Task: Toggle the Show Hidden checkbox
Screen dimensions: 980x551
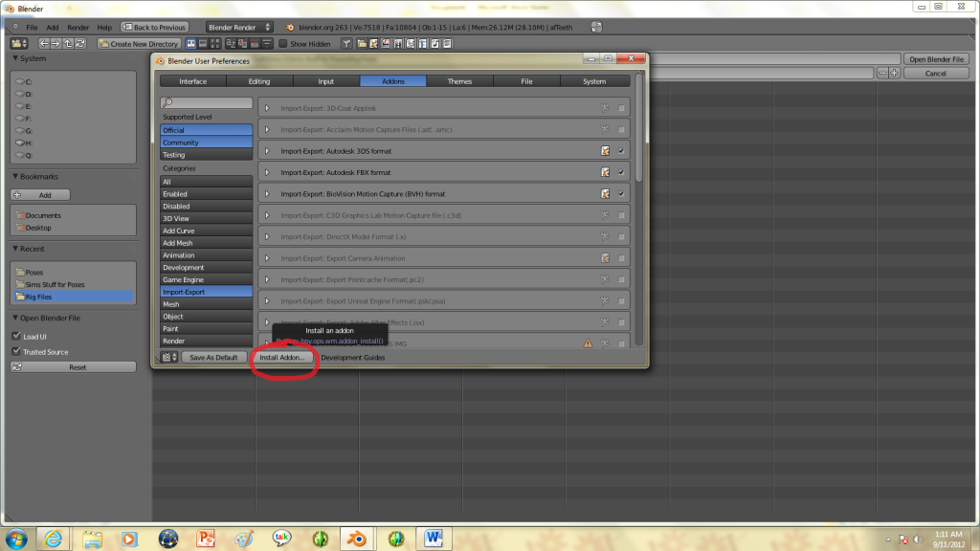Action: coord(283,44)
